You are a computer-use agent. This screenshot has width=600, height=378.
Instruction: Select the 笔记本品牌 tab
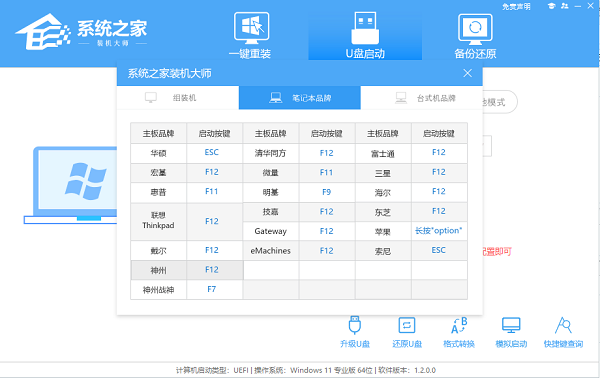click(300, 98)
